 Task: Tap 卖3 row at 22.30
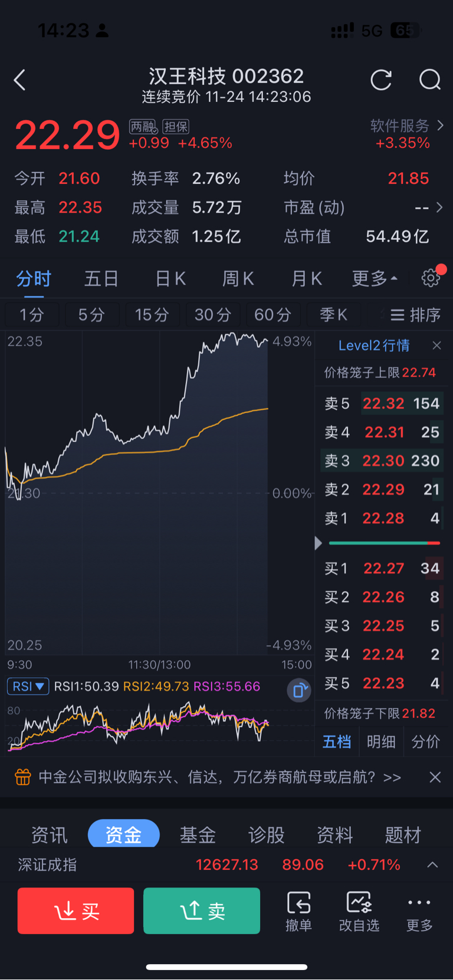coord(382,461)
